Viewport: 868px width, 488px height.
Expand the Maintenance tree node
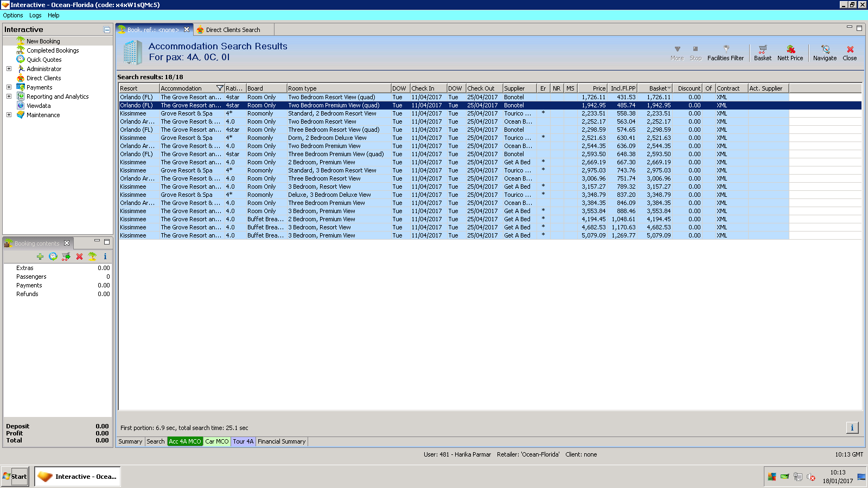9,115
